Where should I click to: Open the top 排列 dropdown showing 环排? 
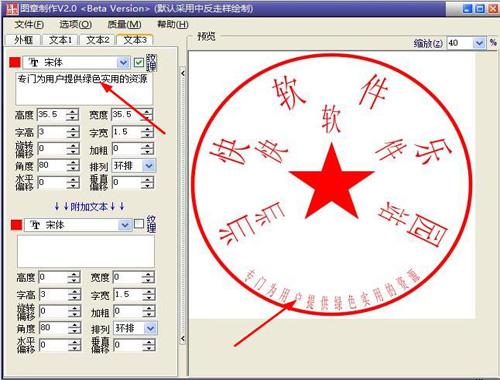click(149, 166)
